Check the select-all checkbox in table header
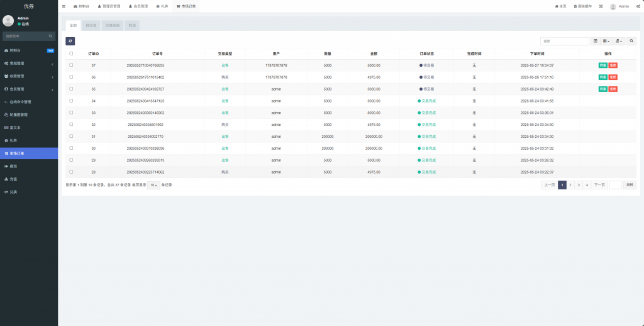This screenshot has height=326, width=644. pos(71,53)
